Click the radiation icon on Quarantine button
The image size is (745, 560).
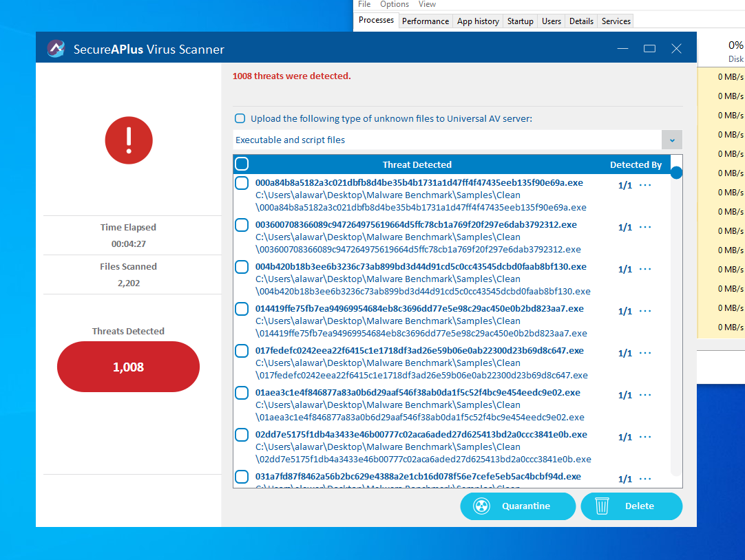[482, 506]
